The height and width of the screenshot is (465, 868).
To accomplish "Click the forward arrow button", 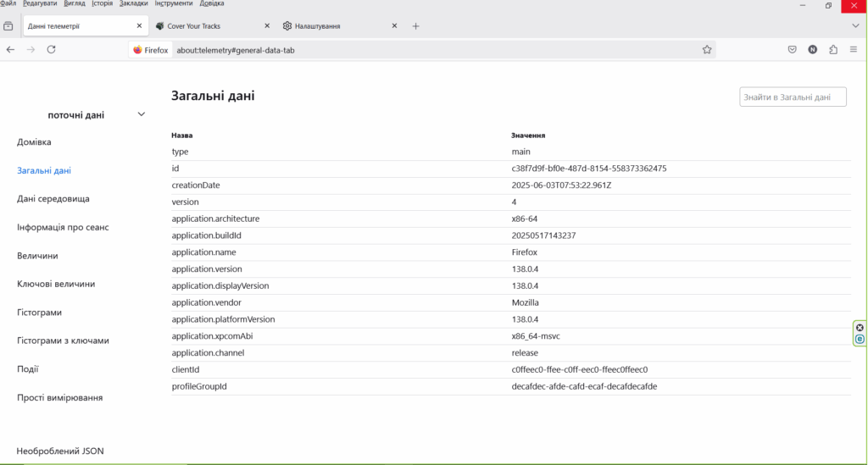I will (31, 50).
